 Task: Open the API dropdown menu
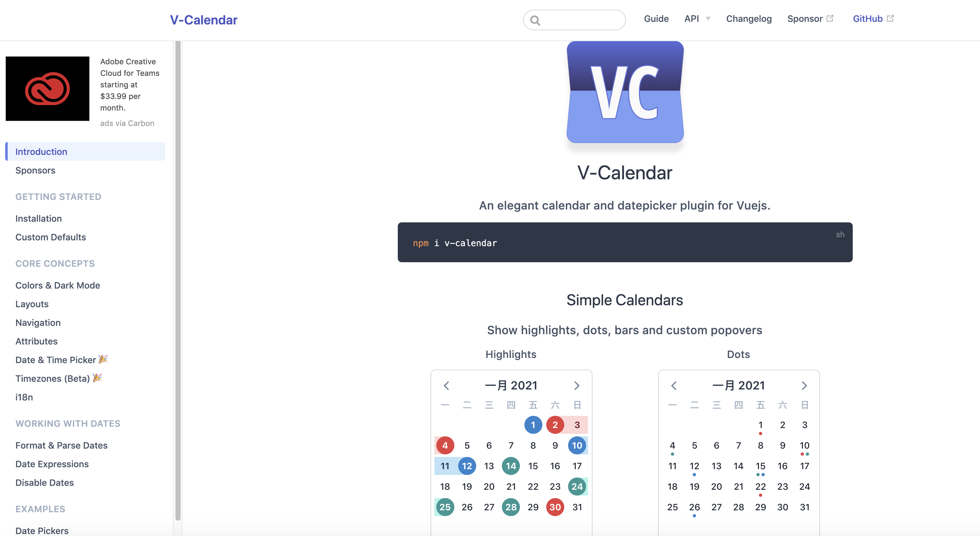click(x=697, y=19)
